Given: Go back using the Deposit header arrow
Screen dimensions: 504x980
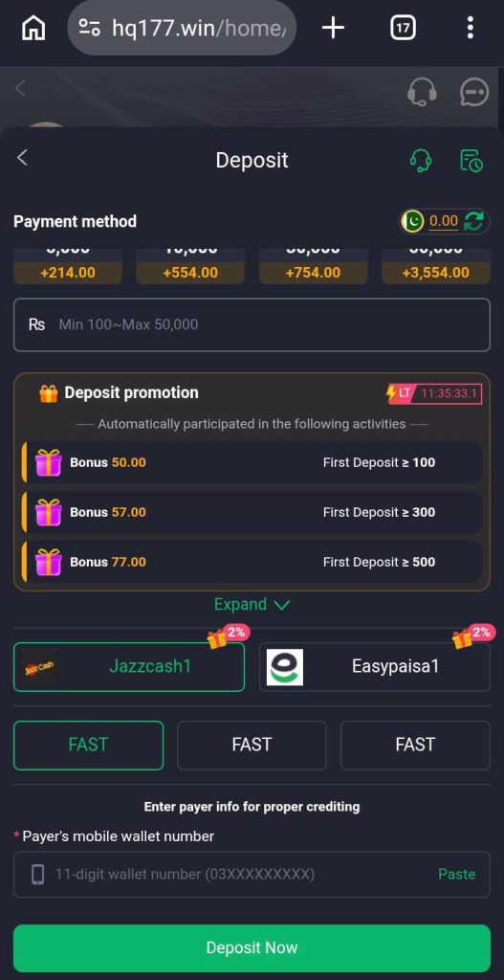Looking at the screenshot, I should (x=23, y=158).
